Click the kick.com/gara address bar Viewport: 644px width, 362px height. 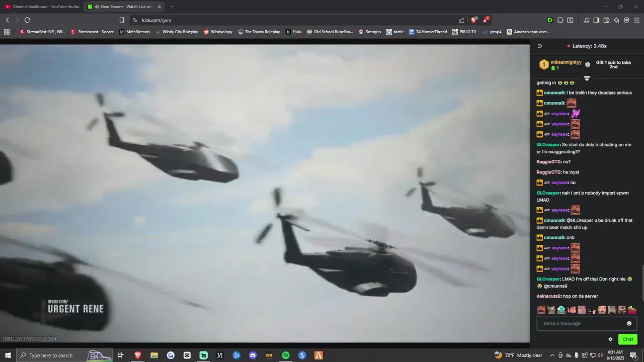pyautogui.click(x=297, y=20)
